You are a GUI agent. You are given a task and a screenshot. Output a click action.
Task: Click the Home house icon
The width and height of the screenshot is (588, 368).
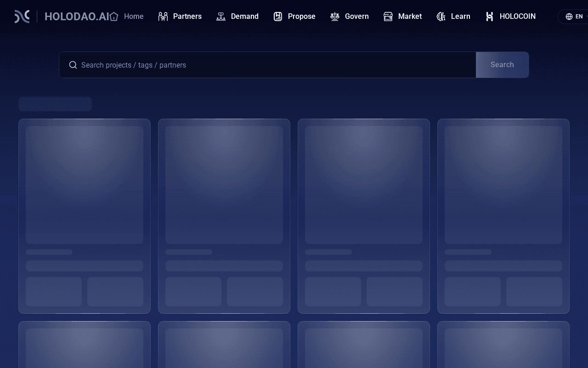(114, 17)
